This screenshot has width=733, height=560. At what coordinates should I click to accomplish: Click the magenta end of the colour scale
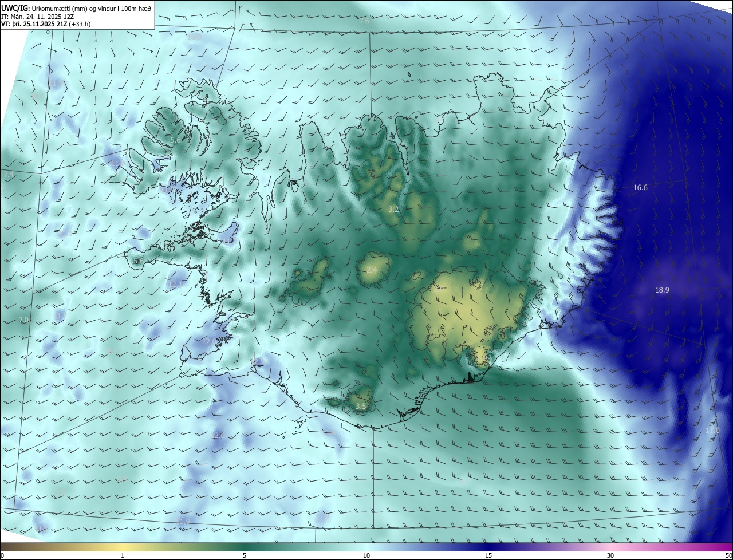coord(722,547)
